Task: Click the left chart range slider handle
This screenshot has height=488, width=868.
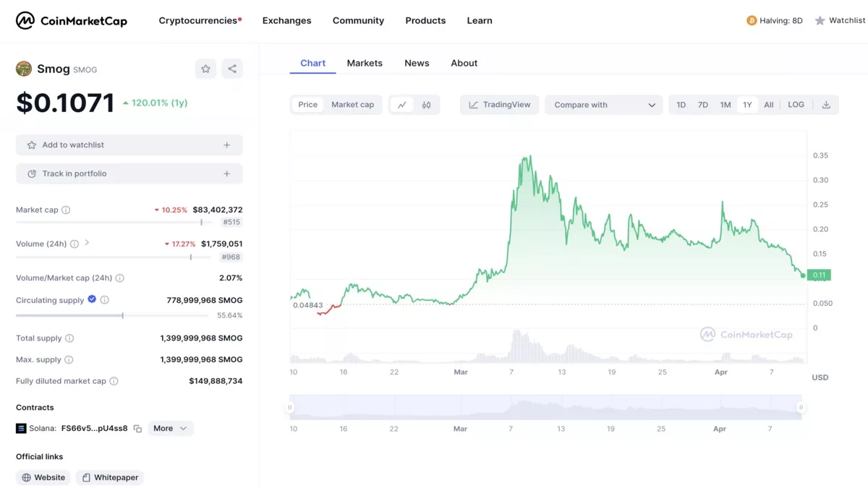Action: pos(290,407)
